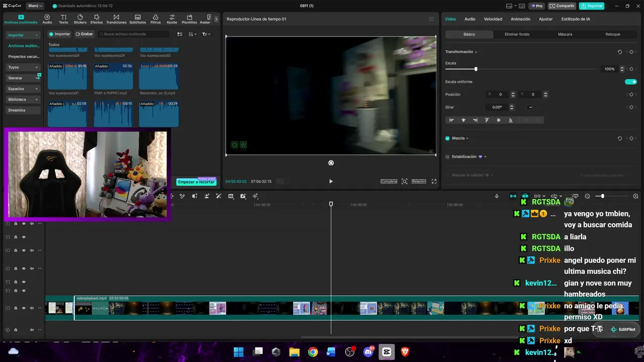Collapse the Importar sidebar section

(36, 35)
